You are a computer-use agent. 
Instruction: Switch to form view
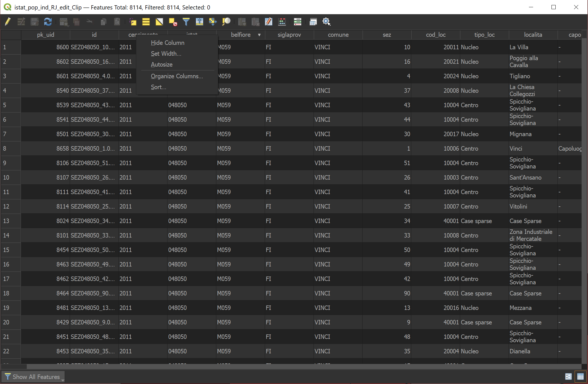(568, 376)
